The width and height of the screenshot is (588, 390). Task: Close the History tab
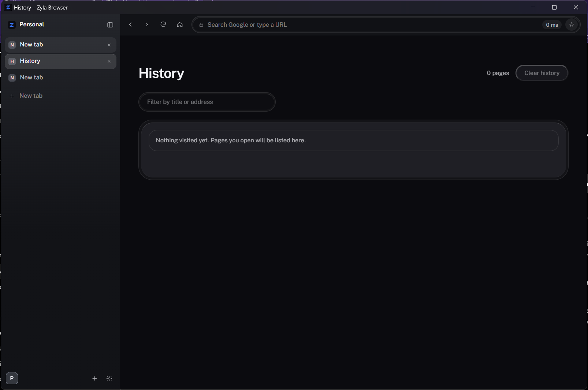[109, 61]
